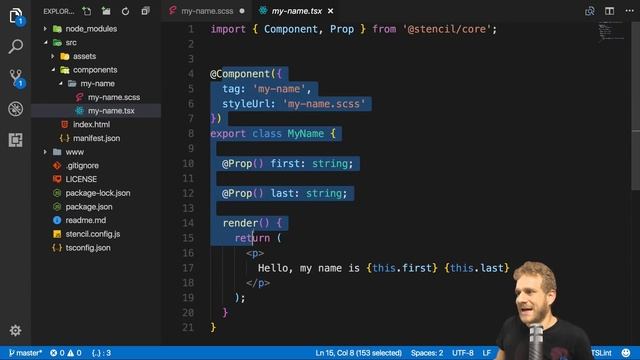The height and width of the screenshot is (360, 640).
Task: Open manifest.json from the Explorer
Action: (x=96, y=138)
